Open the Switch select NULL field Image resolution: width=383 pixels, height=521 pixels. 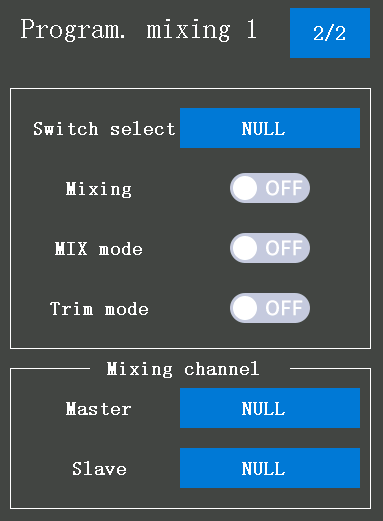(270, 128)
